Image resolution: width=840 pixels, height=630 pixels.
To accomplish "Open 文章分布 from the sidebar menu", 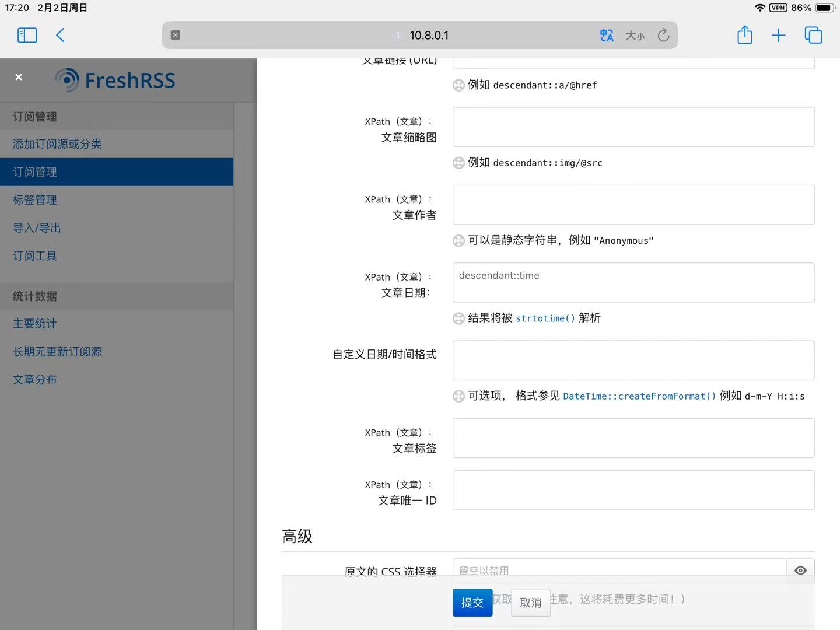I will click(x=34, y=379).
